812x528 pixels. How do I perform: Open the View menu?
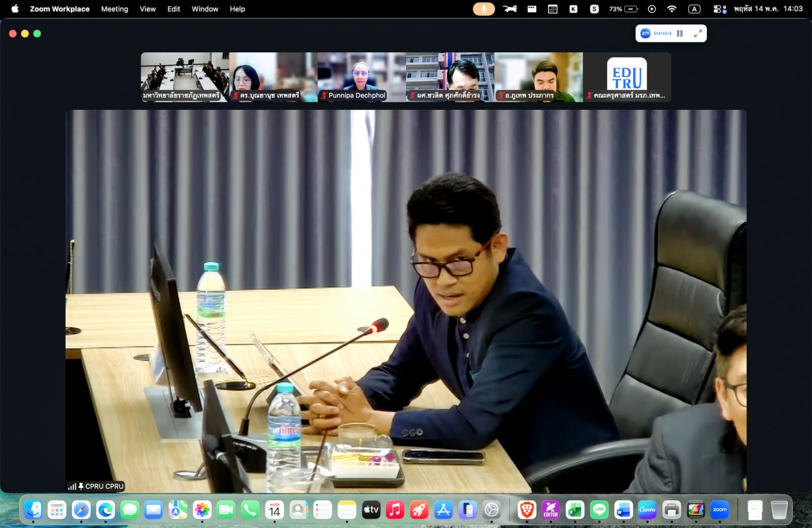click(148, 9)
